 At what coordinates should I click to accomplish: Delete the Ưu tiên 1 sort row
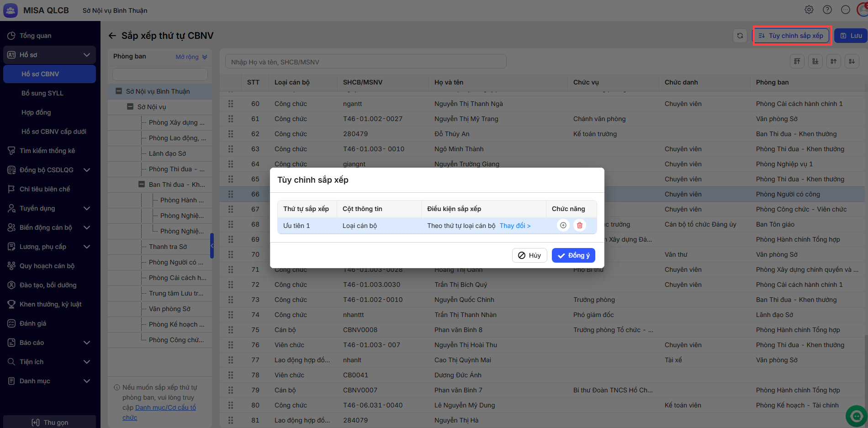click(579, 225)
